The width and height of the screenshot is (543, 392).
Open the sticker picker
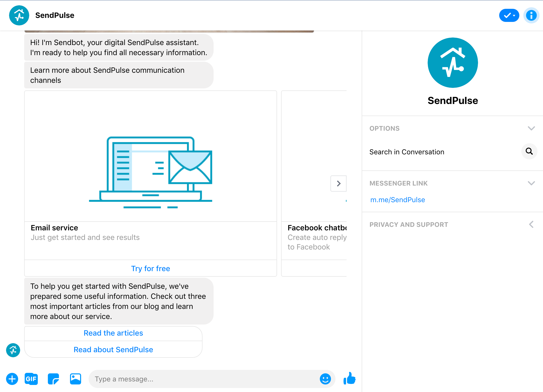point(53,379)
